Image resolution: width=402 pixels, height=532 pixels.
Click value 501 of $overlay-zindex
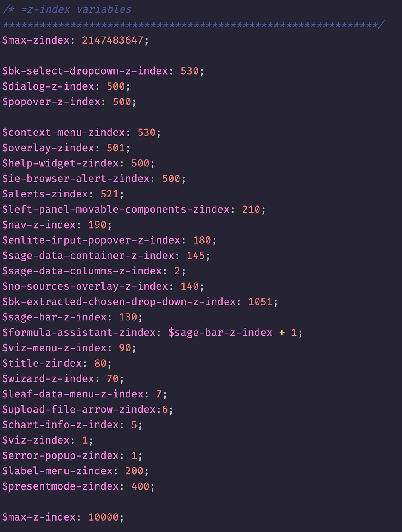coord(116,148)
